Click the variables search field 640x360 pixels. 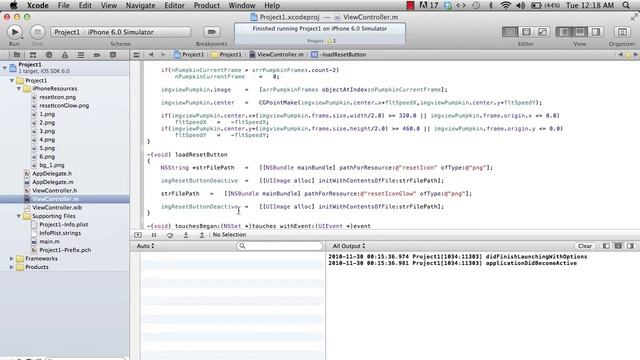[280, 246]
